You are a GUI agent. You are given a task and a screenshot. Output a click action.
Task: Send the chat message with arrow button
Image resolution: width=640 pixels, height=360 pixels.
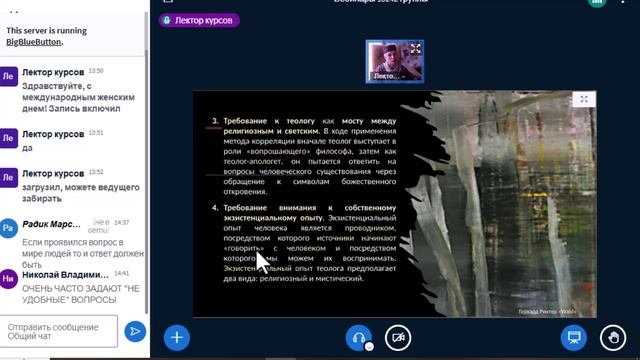(135, 331)
